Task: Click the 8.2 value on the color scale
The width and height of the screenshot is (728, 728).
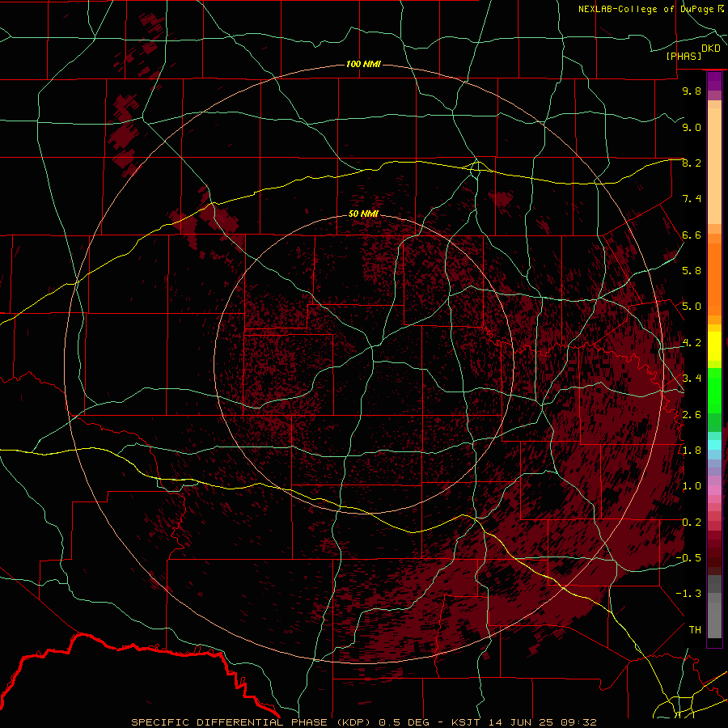Action: click(x=692, y=163)
